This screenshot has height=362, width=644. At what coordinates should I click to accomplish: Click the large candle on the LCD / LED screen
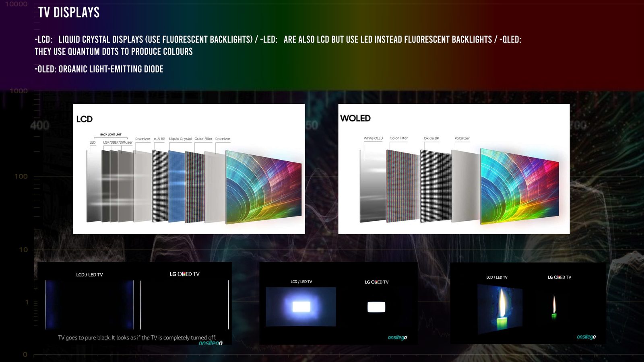(x=502, y=309)
